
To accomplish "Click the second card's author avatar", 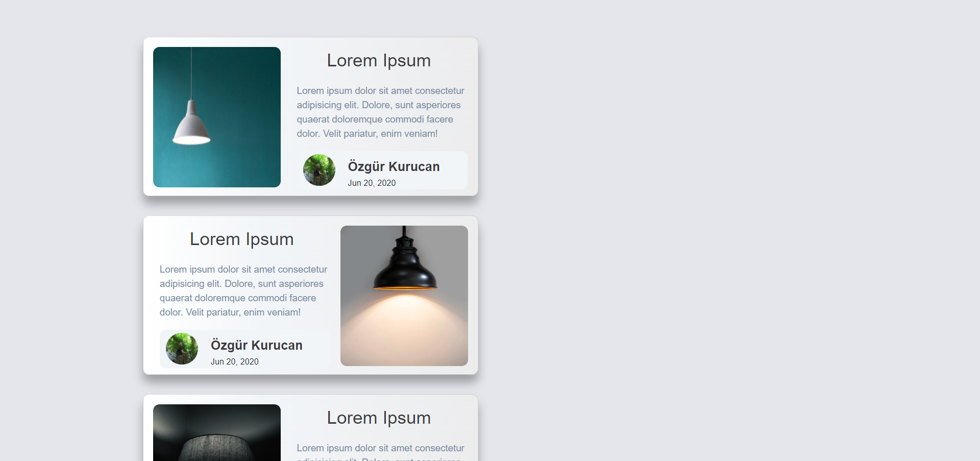I will [182, 349].
